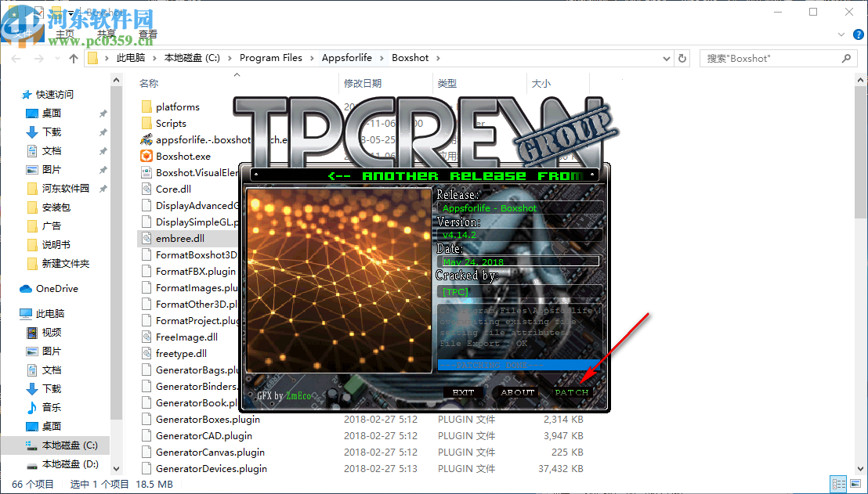This screenshot has width=868, height=494.
Task: Select 本地磁盘 (C:) in address breadcrumb
Action: click(192, 57)
